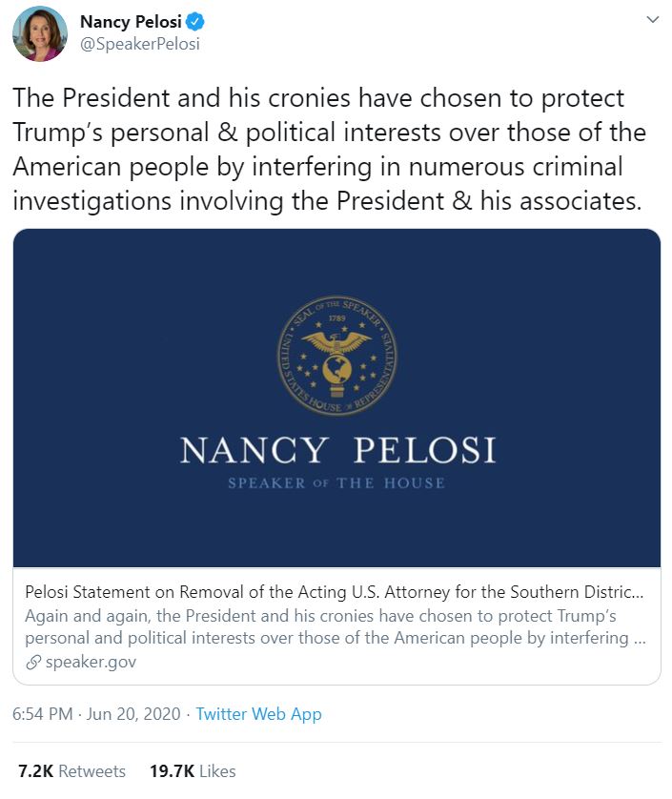View the 19.7K Likes list
This screenshot has width=672, height=799.
pos(193,770)
